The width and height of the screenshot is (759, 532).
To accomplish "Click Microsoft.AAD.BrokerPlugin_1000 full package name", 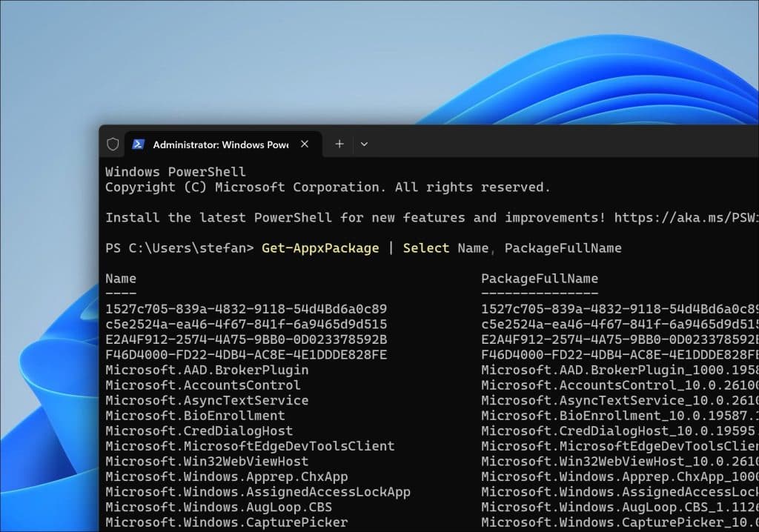I will pos(620,370).
